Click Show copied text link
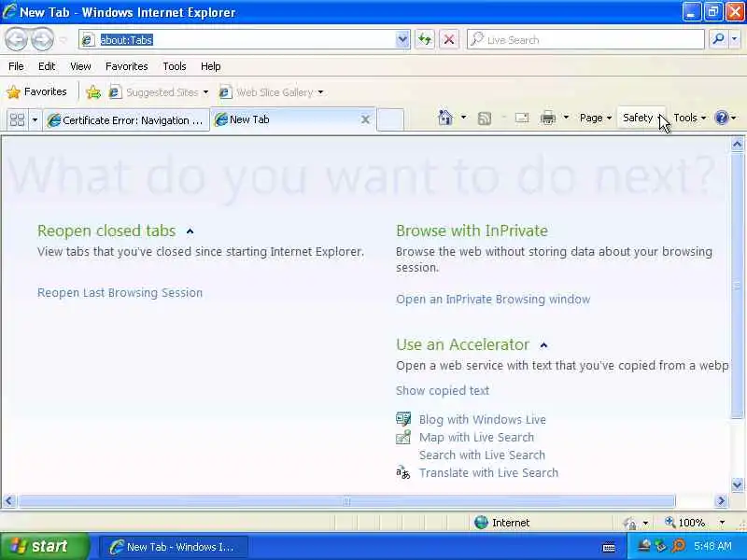The image size is (747, 560). pyautogui.click(x=443, y=390)
